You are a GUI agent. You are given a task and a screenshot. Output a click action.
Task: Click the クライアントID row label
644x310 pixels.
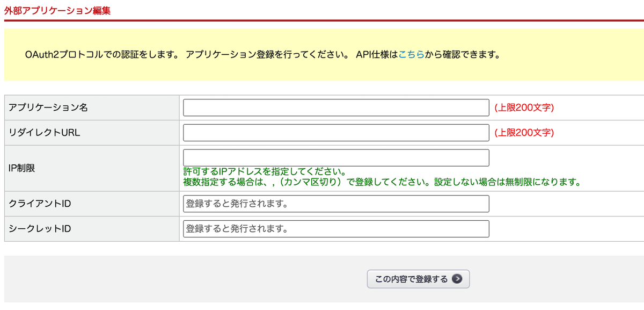(40, 204)
